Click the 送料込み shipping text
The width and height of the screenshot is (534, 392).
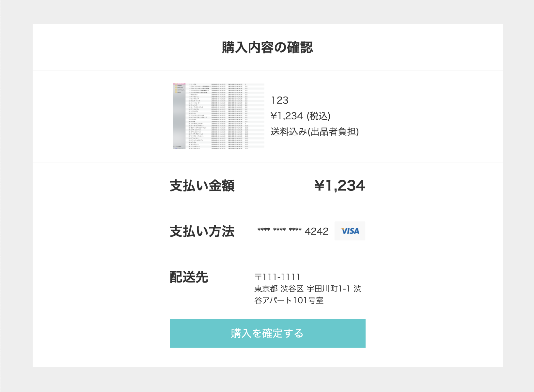click(x=289, y=131)
